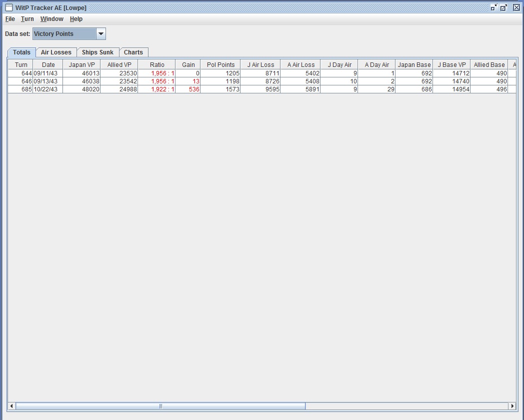Click the close window X button

coord(516,7)
